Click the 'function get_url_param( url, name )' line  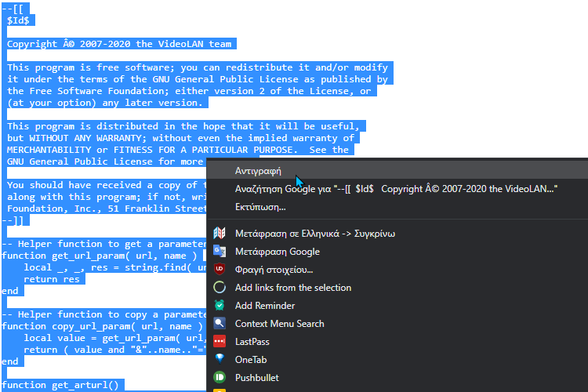(x=100, y=256)
